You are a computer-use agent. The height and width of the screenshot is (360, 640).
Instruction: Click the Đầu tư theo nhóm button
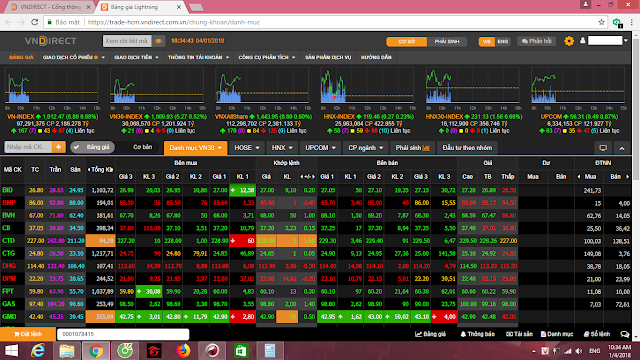pos(467,148)
